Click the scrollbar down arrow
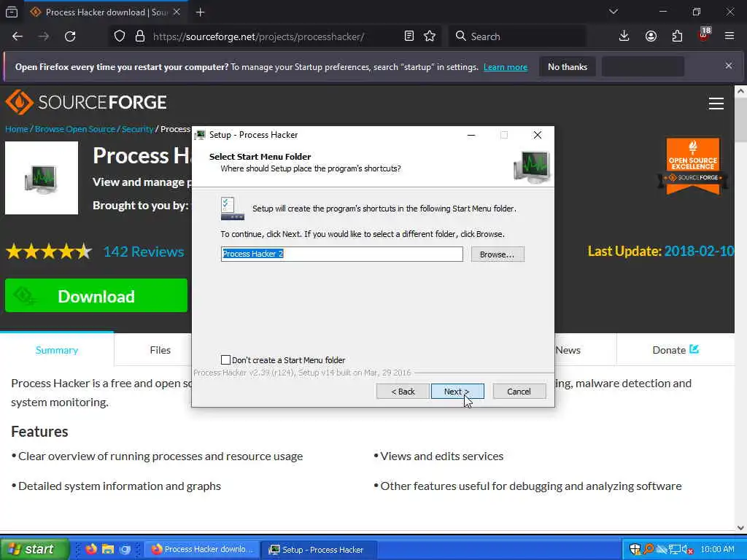Image resolution: width=747 pixels, height=560 pixels. tap(741, 527)
